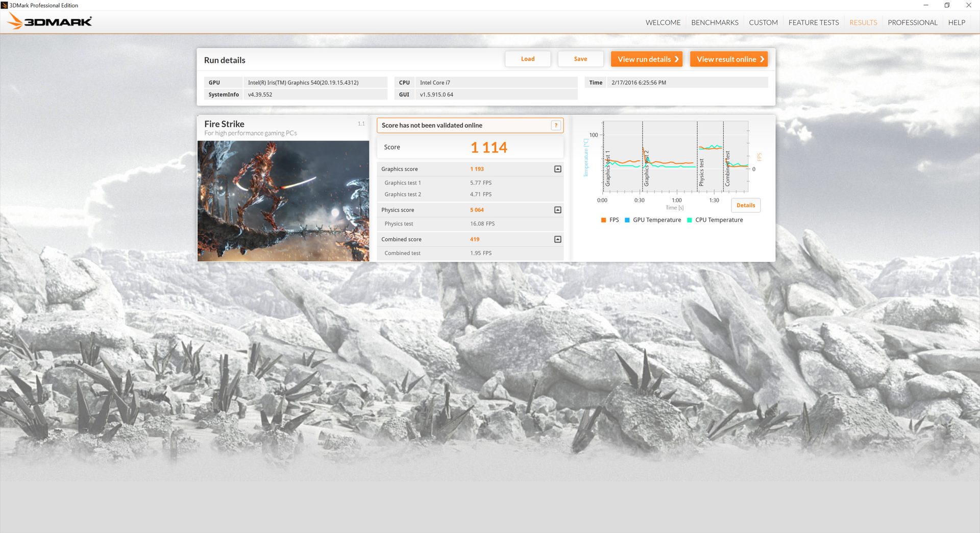The width and height of the screenshot is (980, 533).
Task: Click the Run details heading
Action: tap(225, 60)
